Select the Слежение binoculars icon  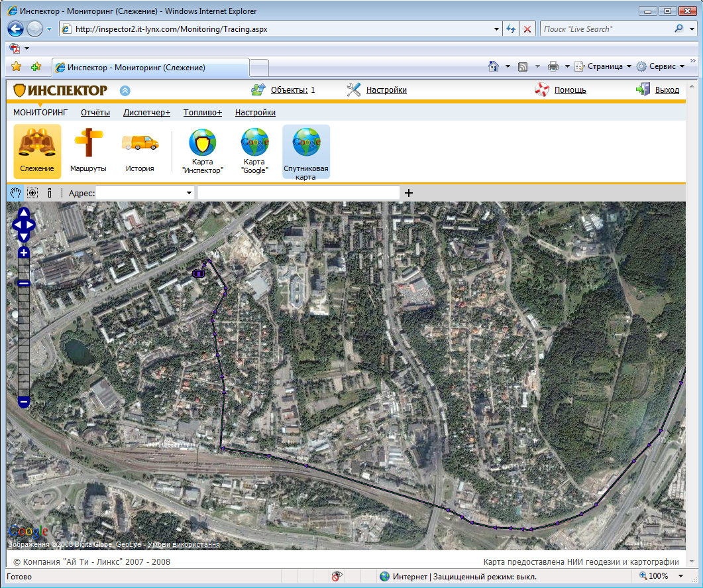37,151
